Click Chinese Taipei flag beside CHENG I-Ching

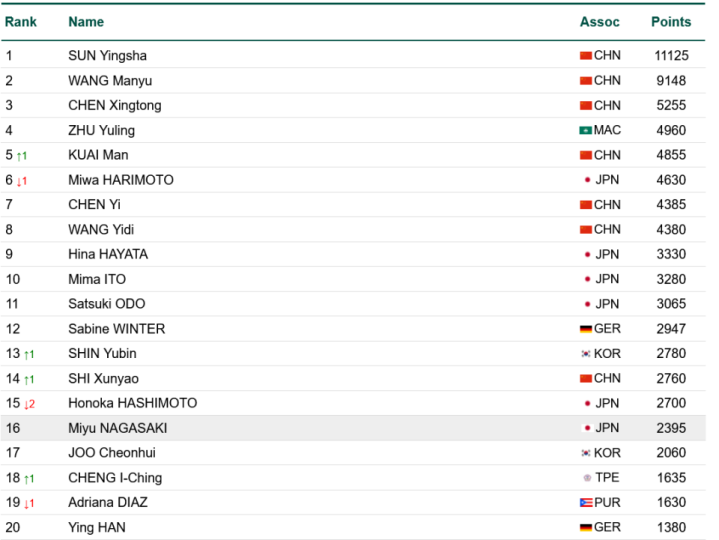click(586, 478)
